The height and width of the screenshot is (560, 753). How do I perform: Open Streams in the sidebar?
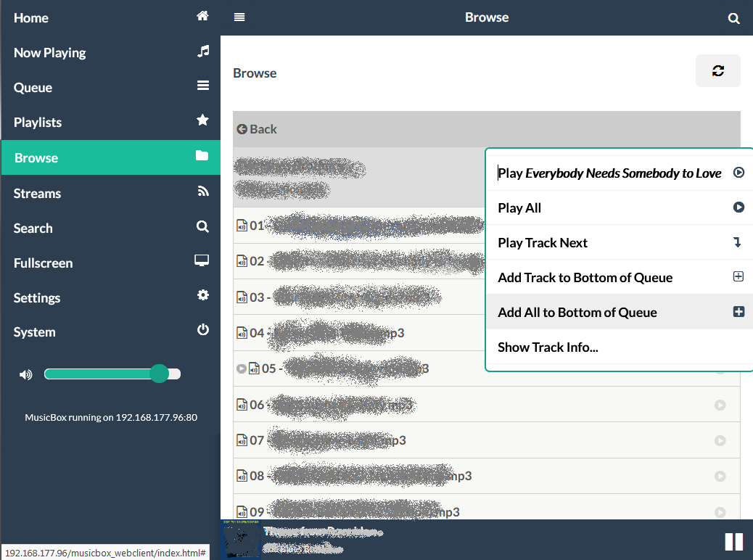click(x=37, y=194)
